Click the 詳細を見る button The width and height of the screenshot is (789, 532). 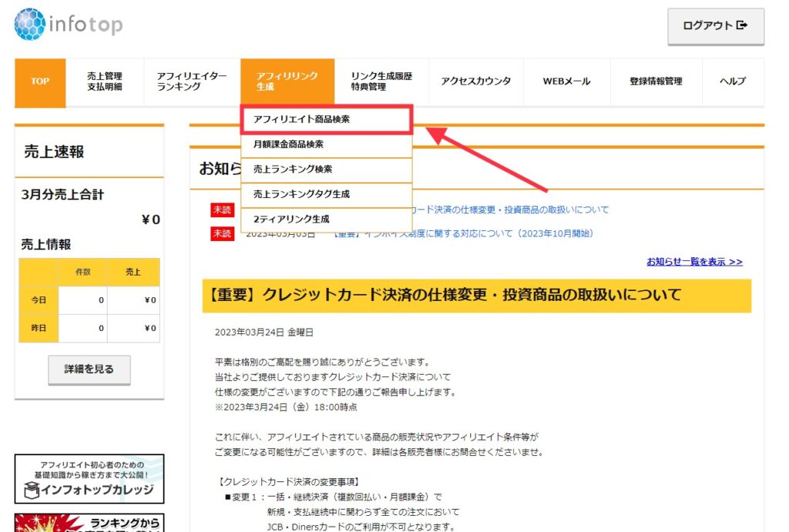tap(89, 369)
